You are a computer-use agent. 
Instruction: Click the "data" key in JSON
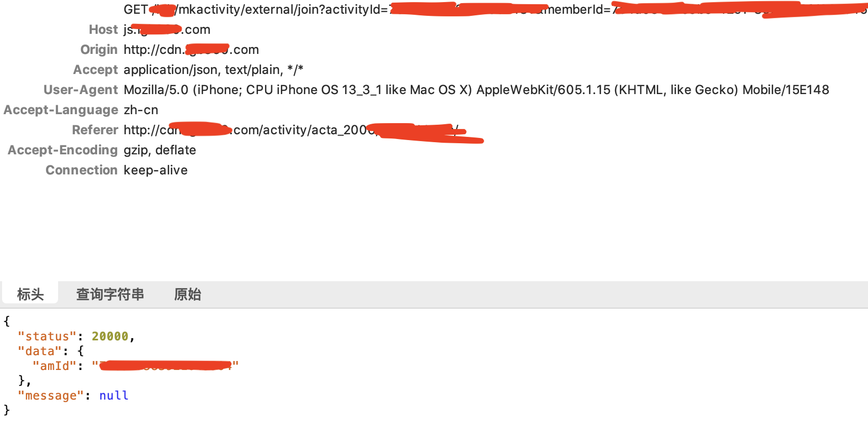click(x=40, y=351)
